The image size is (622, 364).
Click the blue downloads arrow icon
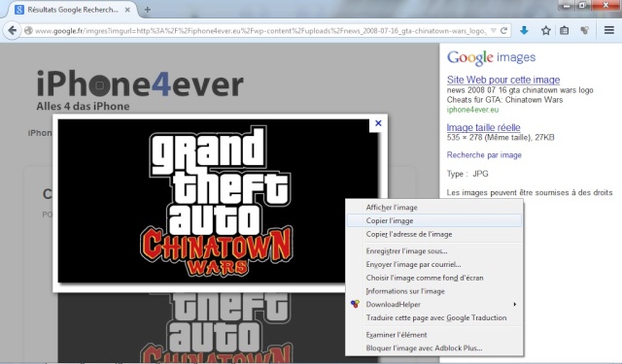(524, 30)
